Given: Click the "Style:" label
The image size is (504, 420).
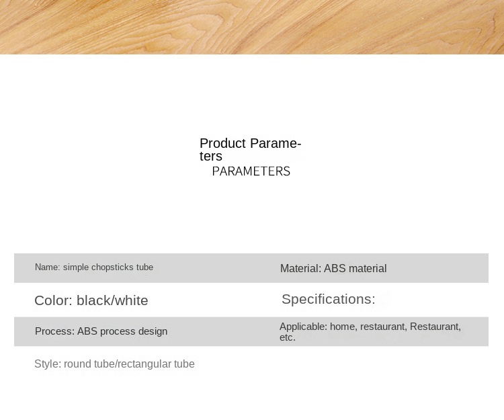Looking at the screenshot, I should [47, 364].
